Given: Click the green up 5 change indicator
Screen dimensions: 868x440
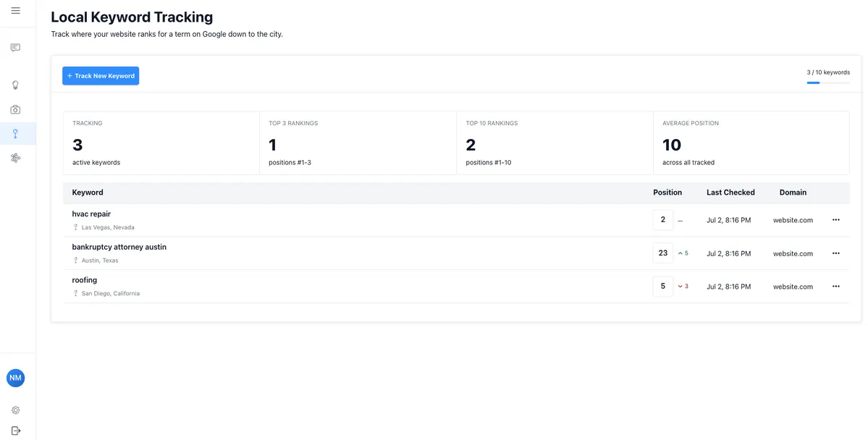Looking at the screenshot, I should coord(683,253).
